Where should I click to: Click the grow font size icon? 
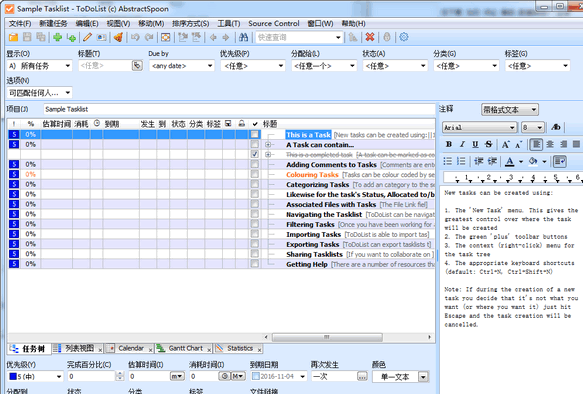(505, 144)
